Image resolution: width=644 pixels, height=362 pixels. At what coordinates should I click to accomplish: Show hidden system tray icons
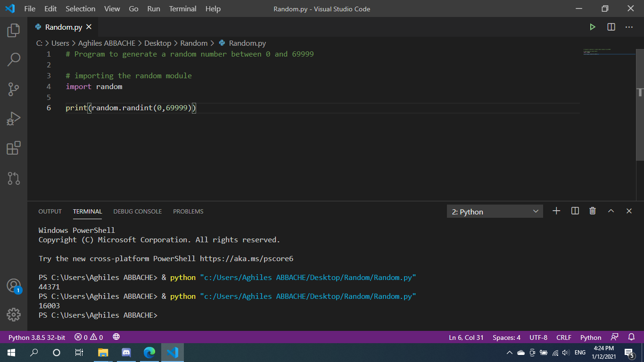click(509, 353)
